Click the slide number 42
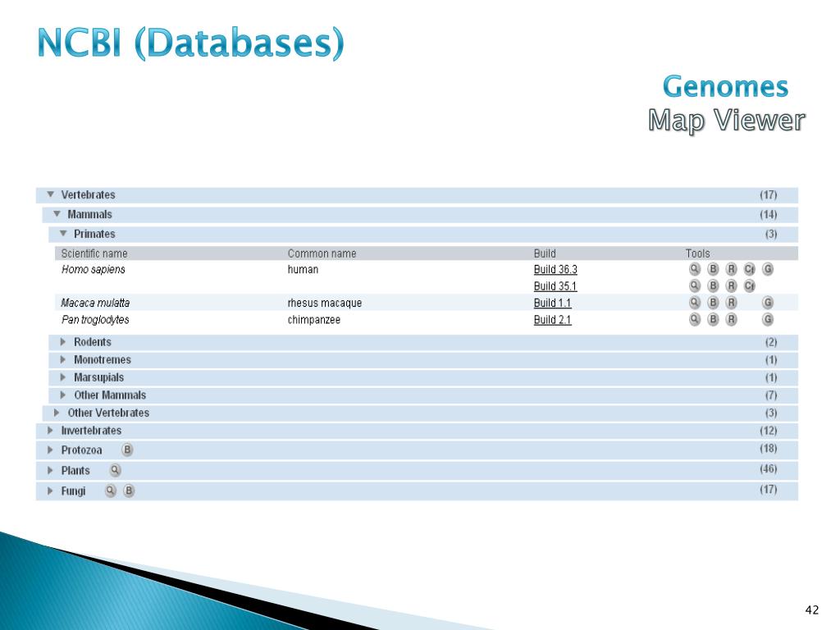This screenshot has height=630, width=840. [x=811, y=609]
